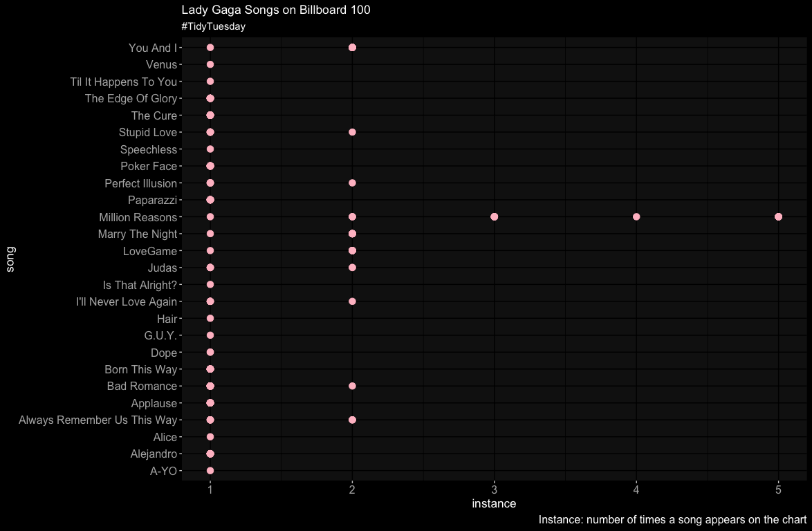
Task: Click Poker Face data point at instance 1
Action: 210,166
